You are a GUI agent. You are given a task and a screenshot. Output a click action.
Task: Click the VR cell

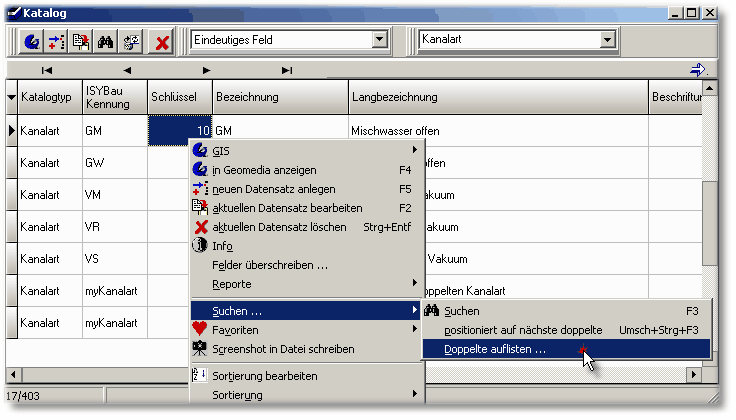115,227
